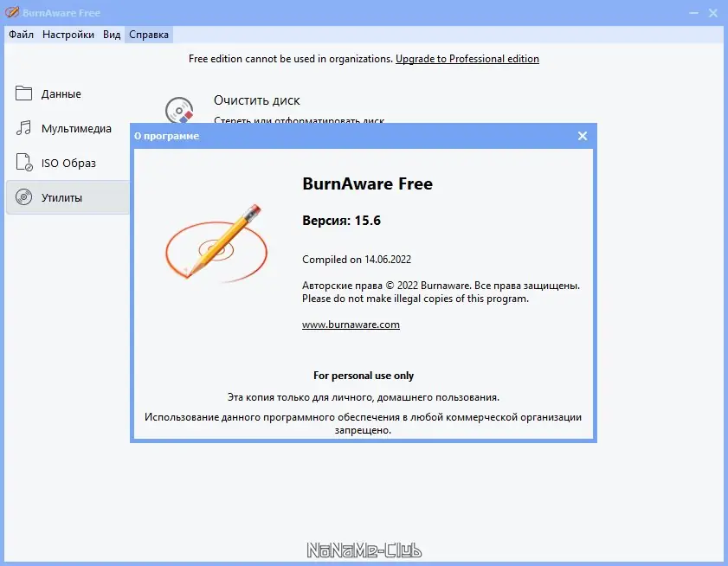Screen dimensions: 728x566
Task: Click the Compiled on 14.06.2022 text
Action: pos(357,260)
